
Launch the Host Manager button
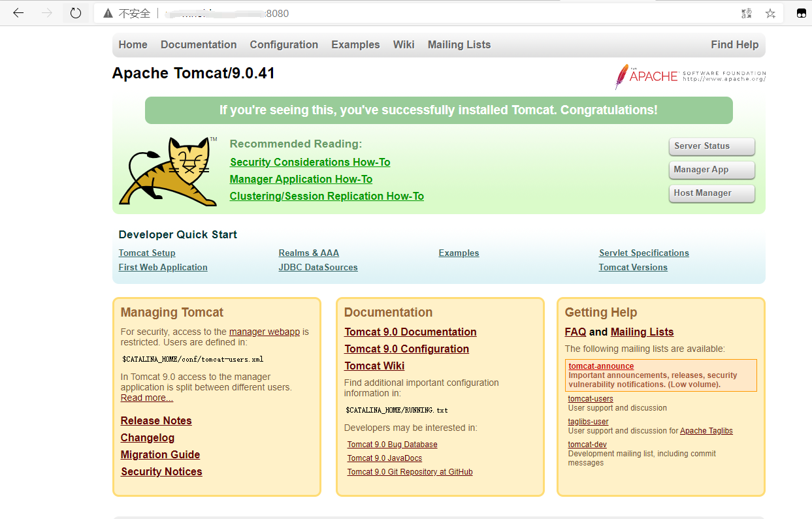click(x=712, y=193)
